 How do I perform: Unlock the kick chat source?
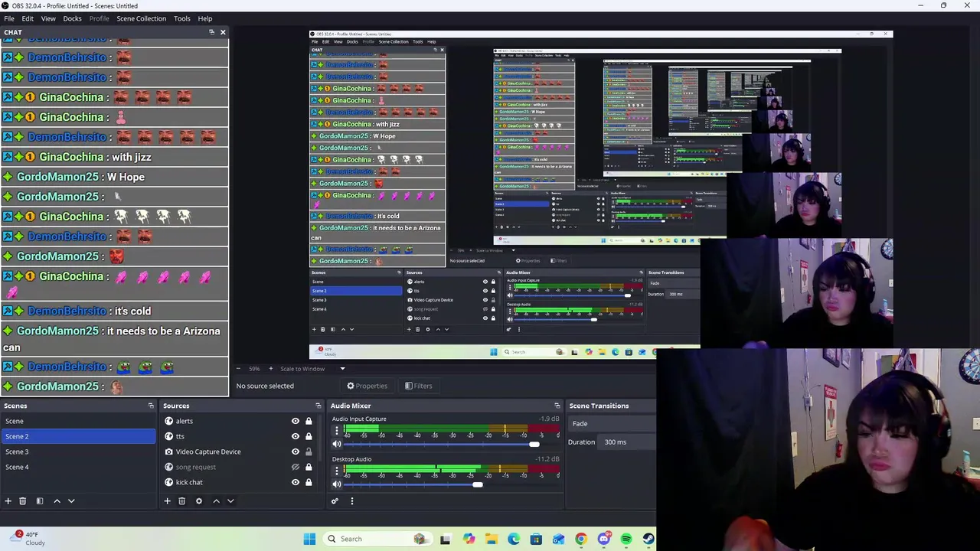309,482
